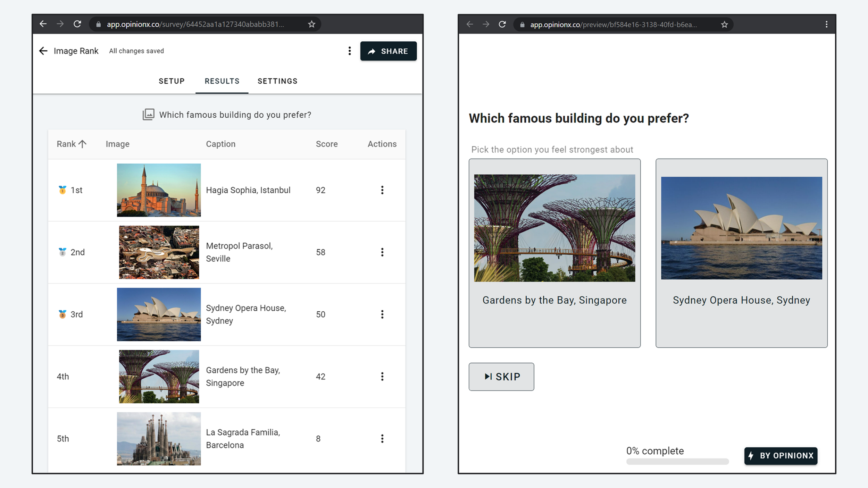
Task: Open actions menu for Gardens by the Bay row
Action: click(382, 376)
